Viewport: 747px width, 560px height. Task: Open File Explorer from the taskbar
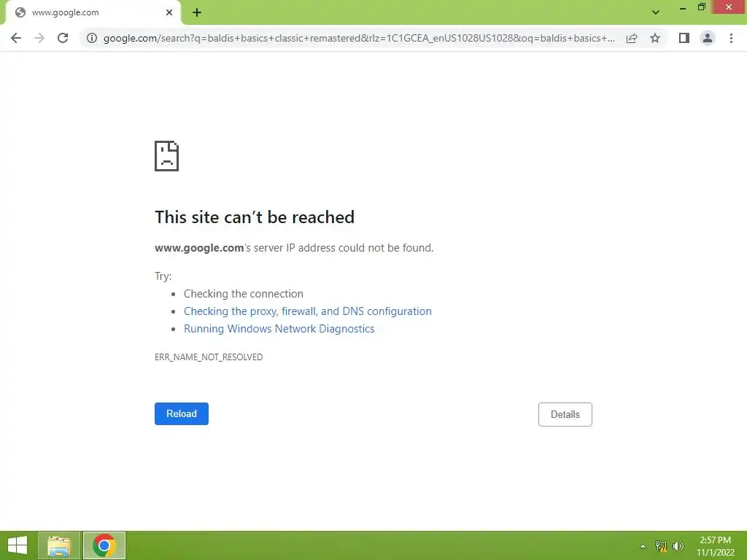pos(59,545)
